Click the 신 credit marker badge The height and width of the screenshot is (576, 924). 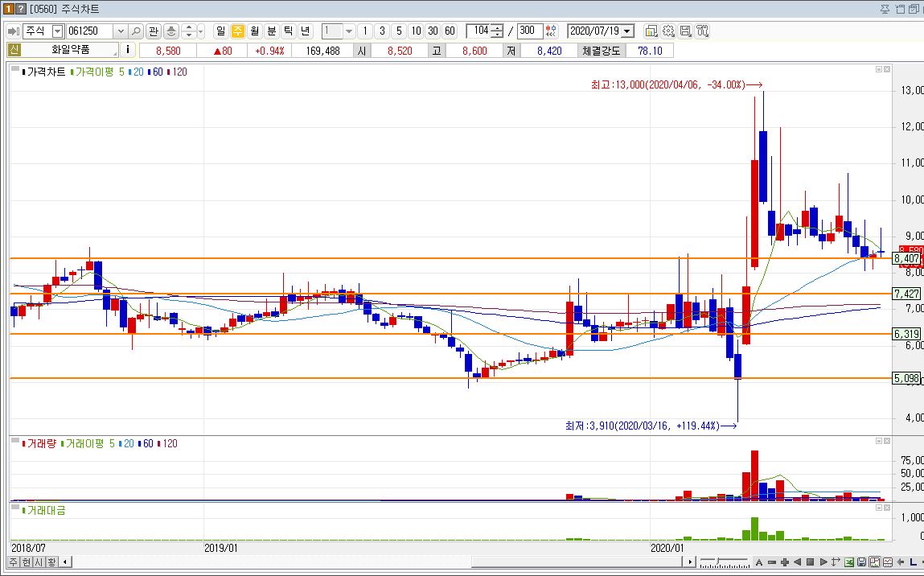click(14, 50)
